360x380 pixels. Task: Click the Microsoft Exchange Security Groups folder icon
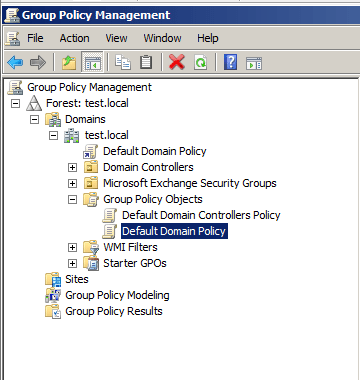tap(91, 183)
